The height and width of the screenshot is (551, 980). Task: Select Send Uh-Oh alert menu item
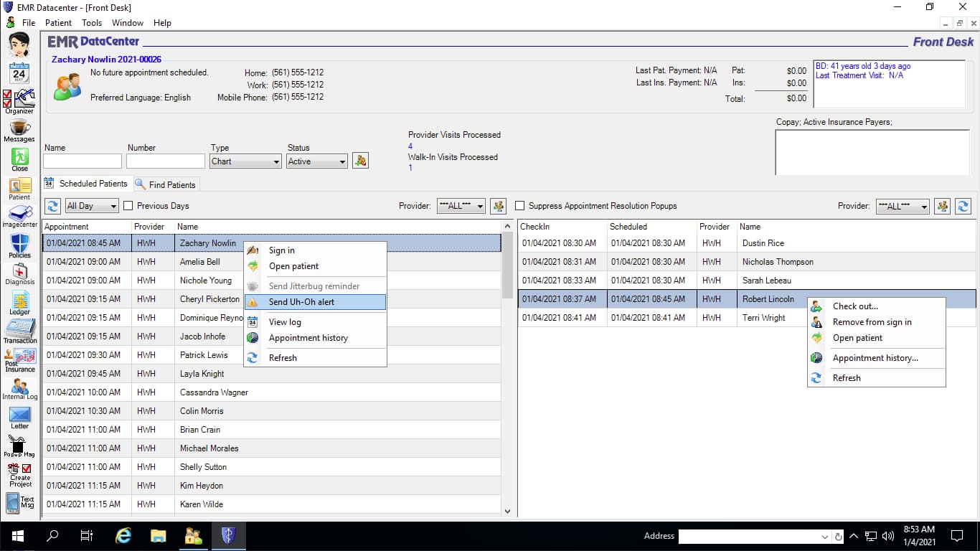301,302
